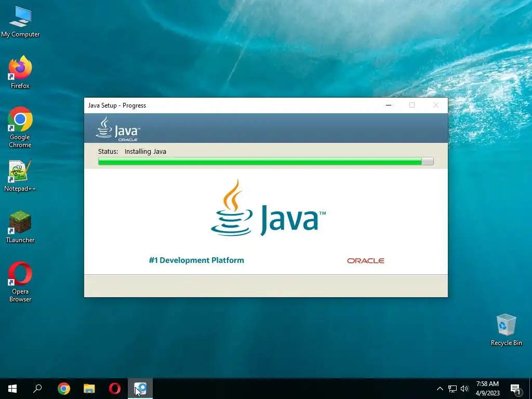This screenshot has width=532, height=399.
Task: Click the green installation progress bar
Action: [265, 161]
